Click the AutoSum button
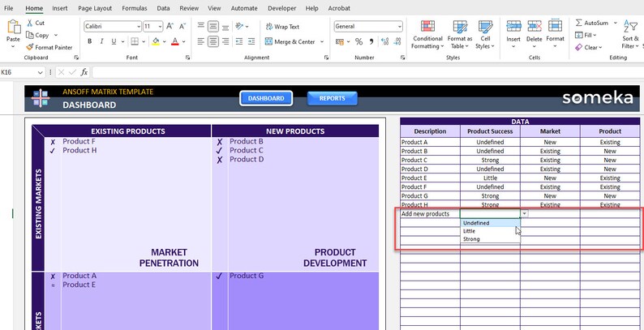This screenshot has width=644, height=330. point(592,23)
